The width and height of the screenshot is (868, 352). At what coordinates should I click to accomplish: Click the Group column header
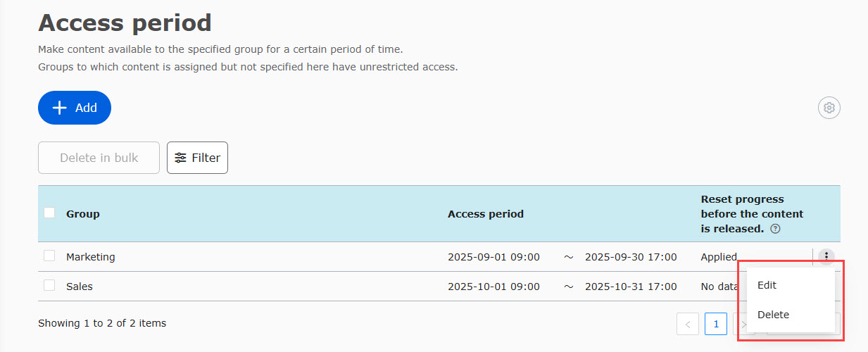(x=83, y=214)
